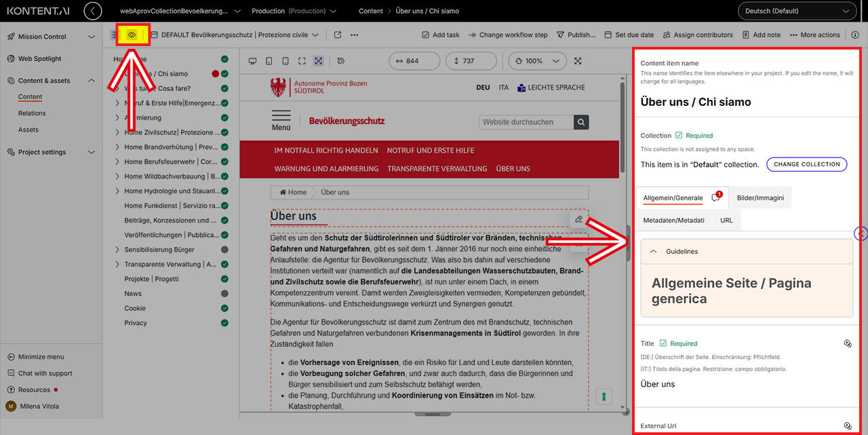Click the Change Collection button

coord(806,164)
